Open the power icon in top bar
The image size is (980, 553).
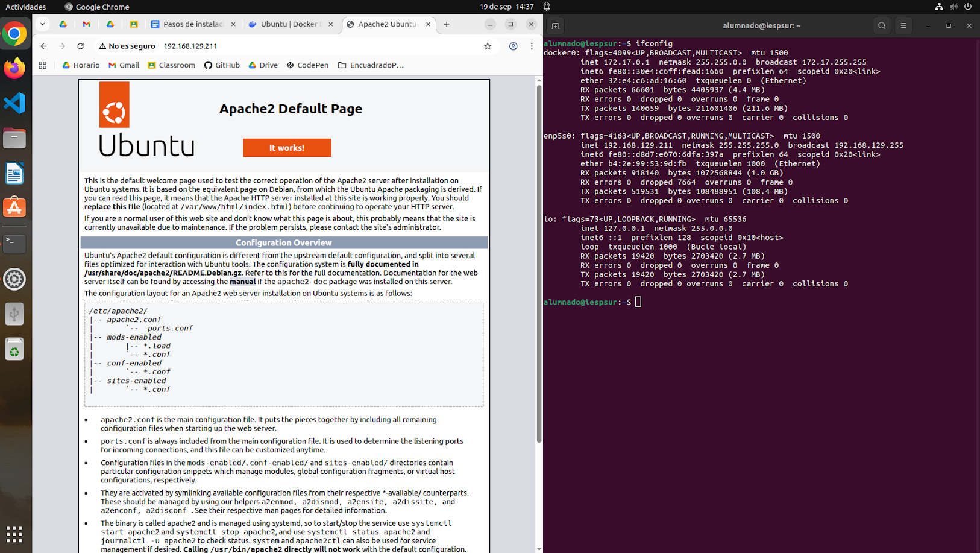click(x=968, y=7)
